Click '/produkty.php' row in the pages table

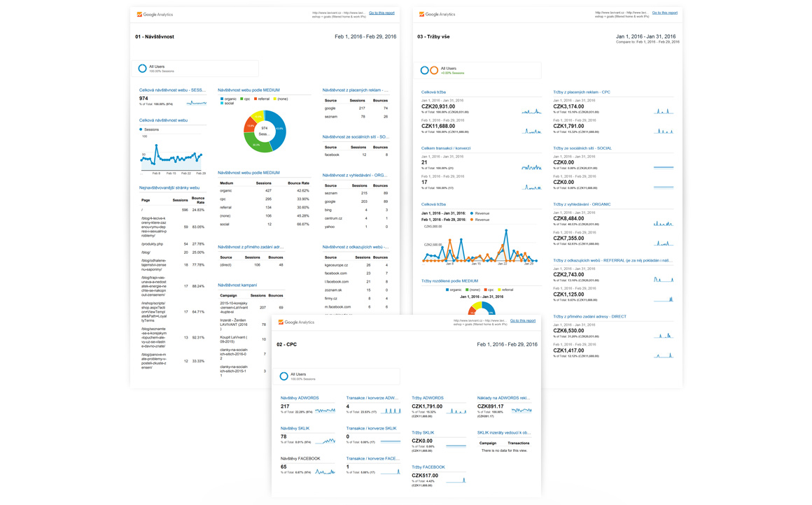pyautogui.click(x=173, y=243)
